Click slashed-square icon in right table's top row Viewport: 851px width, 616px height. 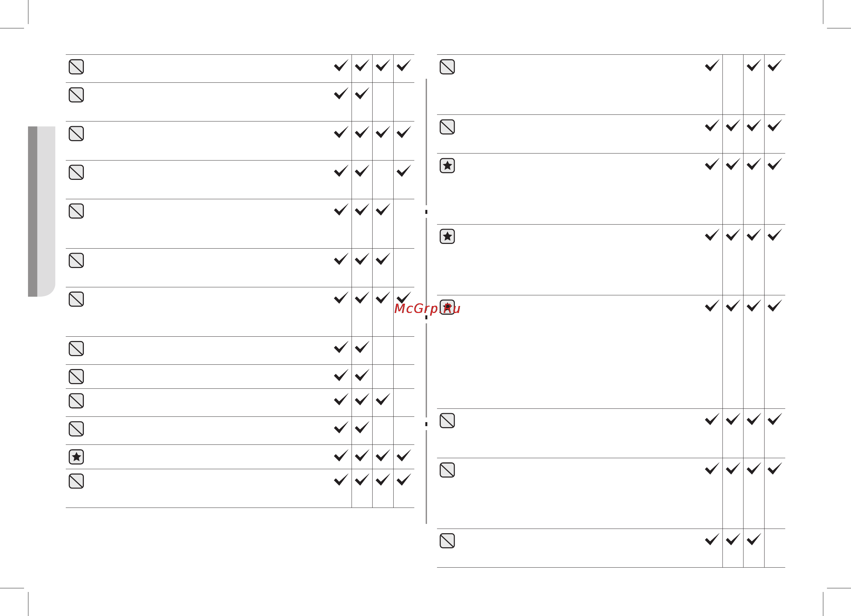click(x=447, y=67)
